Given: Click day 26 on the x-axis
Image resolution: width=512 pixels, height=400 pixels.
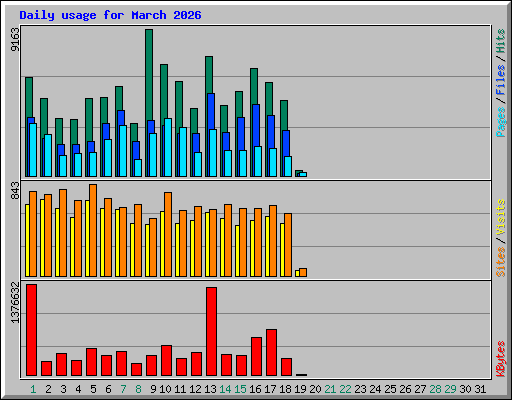Looking at the screenshot, I should (405, 389).
